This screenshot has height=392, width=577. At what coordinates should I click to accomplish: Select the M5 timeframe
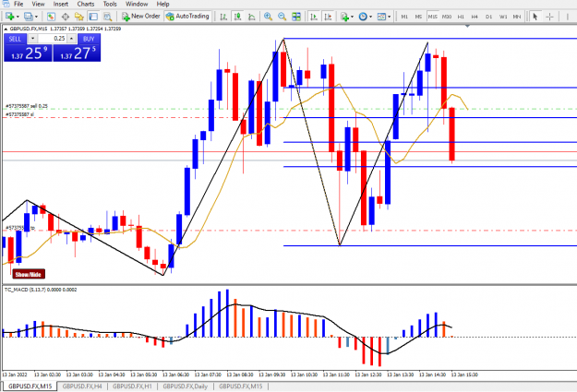(418, 17)
